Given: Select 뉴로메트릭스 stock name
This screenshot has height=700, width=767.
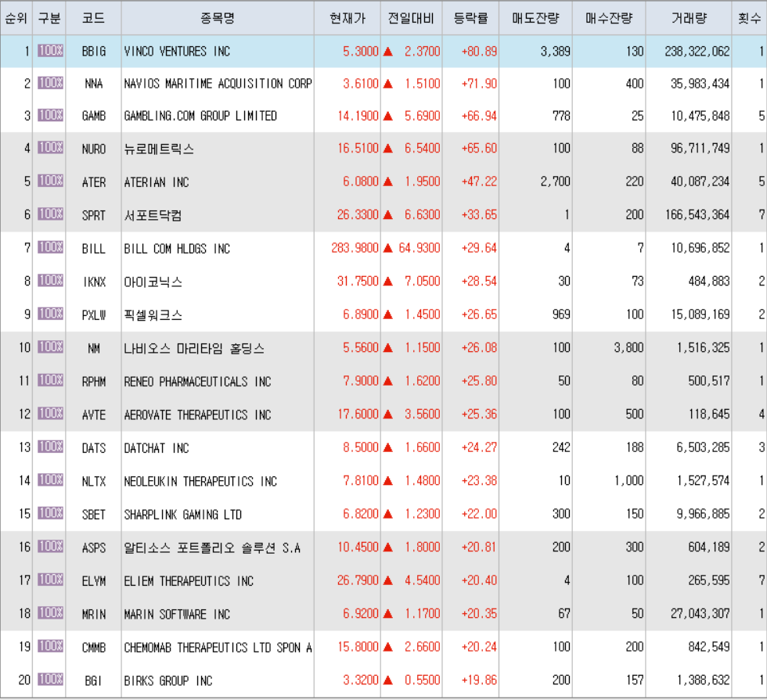Looking at the screenshot, I should pyautogui.click(x=159, y=149).
